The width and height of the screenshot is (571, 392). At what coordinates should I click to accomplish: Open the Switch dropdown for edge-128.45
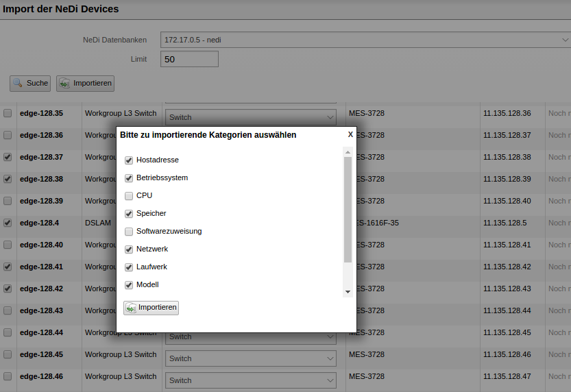[x=250, y=358]
